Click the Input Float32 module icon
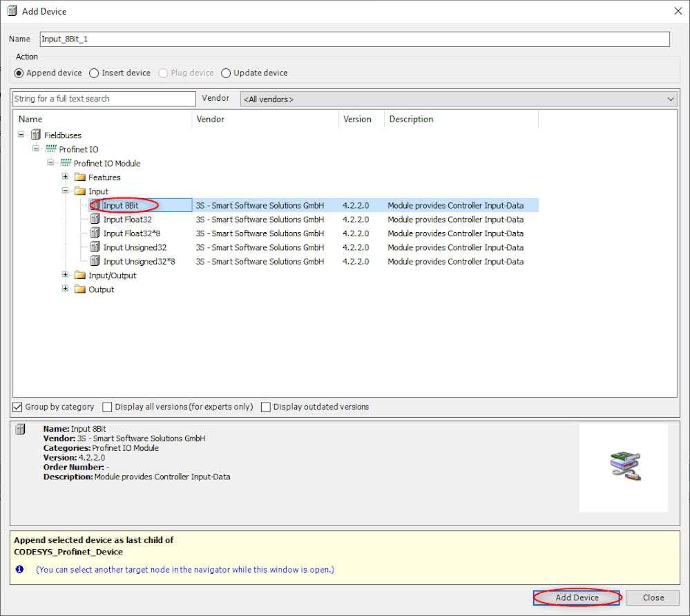Viewport: 690px width, 616px height. [x=95, y=219]
